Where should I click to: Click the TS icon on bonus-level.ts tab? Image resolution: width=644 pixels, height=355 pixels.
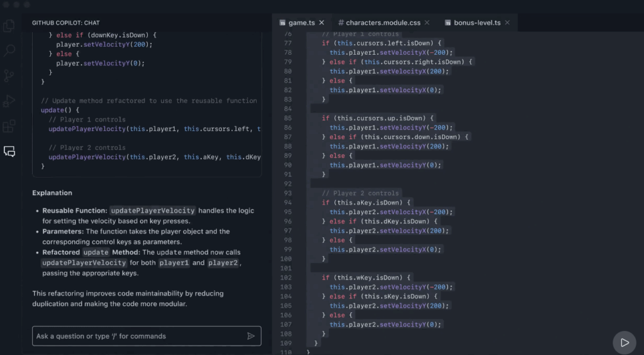[448, 23]
